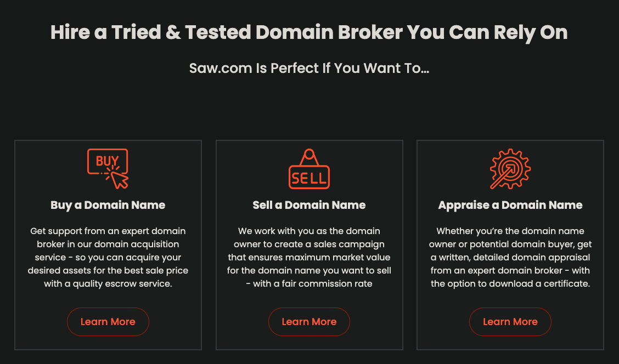The image size is (619, 364).
Task: Click the 'with a quality escrow service' line
Action: pyautogui.click(x=108, y=283)
